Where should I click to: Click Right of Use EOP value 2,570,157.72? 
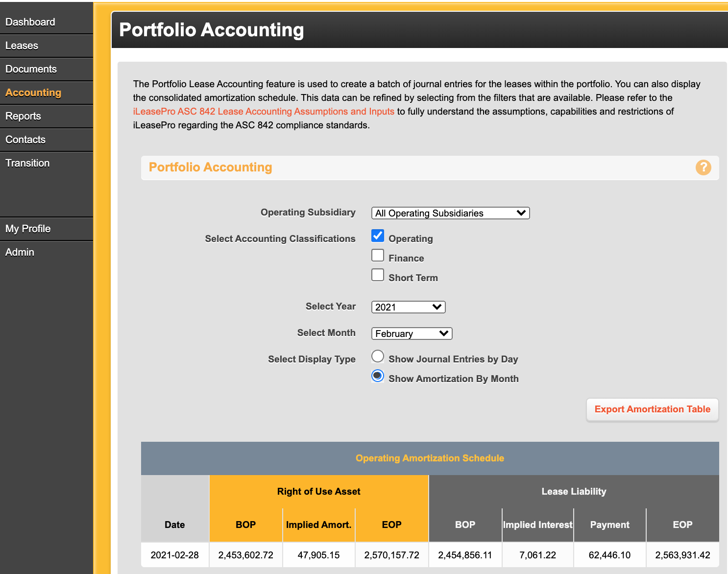point(392,555)
